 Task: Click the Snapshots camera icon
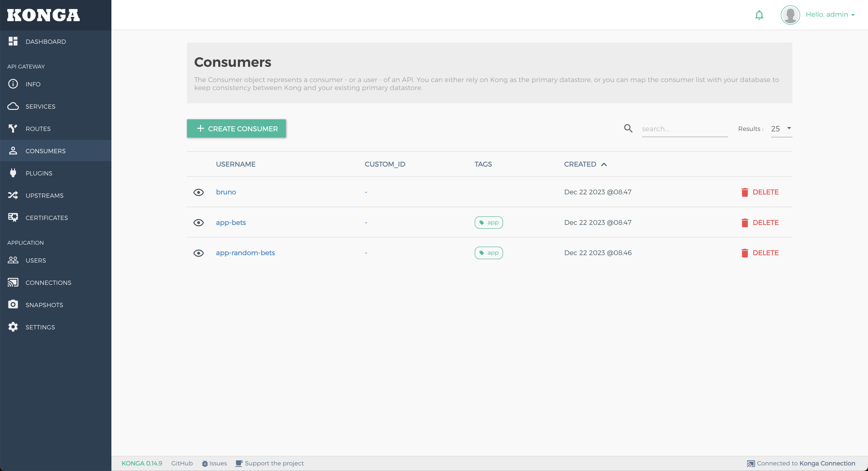pos(13,305)
